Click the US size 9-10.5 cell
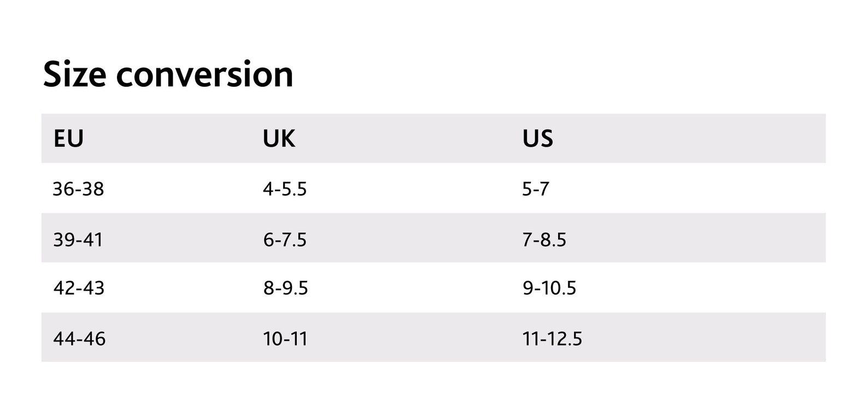 (x=549, y=288)
